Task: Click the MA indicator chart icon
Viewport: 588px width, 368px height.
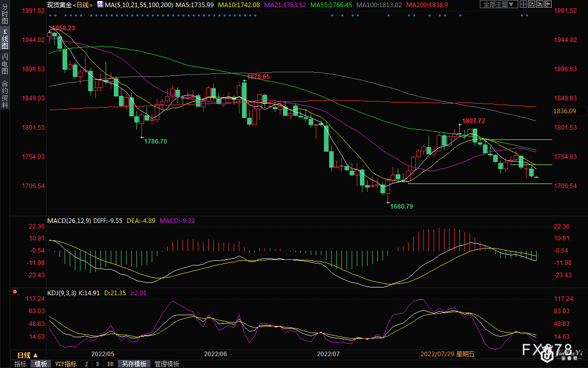Action: pyautogui.click(x=99, y=5)
